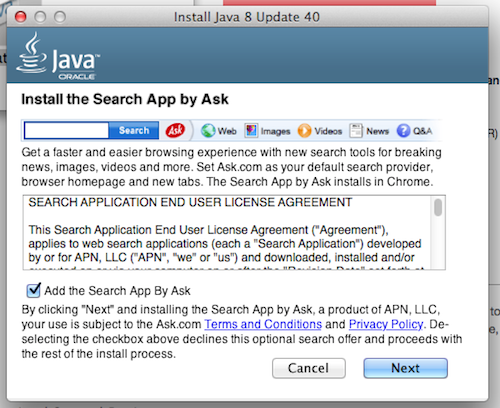Open the Terms and Conditions link
The image size is (500, 408).
[263, 324]
